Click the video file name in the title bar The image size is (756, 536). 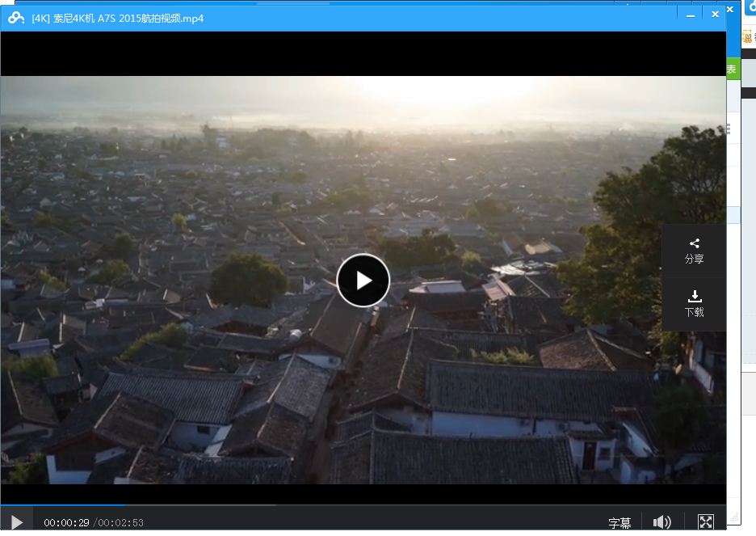(x=117, y=18)
